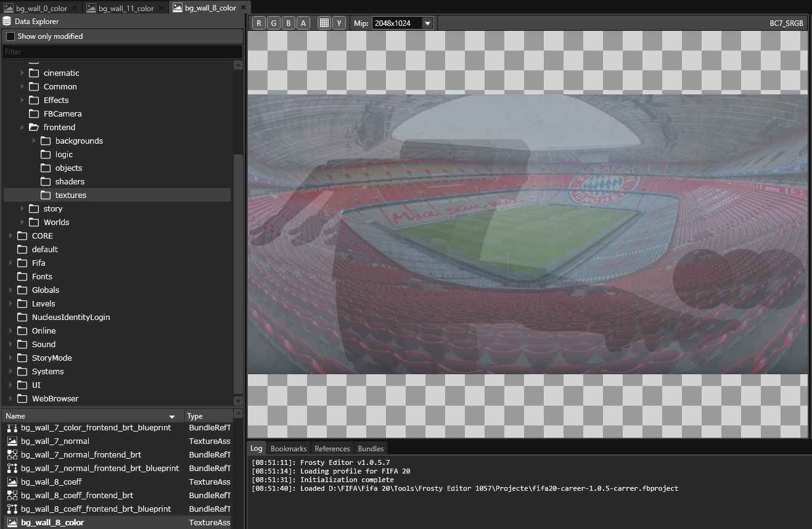812x529 pixels.
Task: Open the Log tab
Action: tap(256, 448)
